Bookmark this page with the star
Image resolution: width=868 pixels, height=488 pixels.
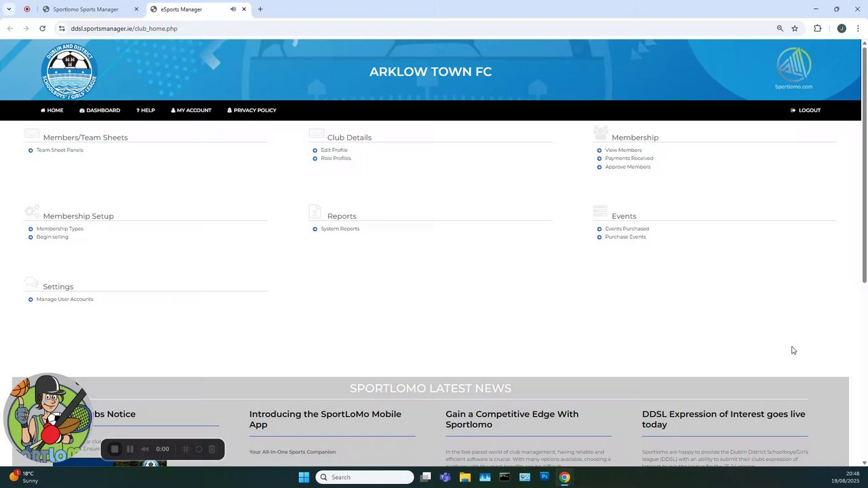tap(795, 28)
